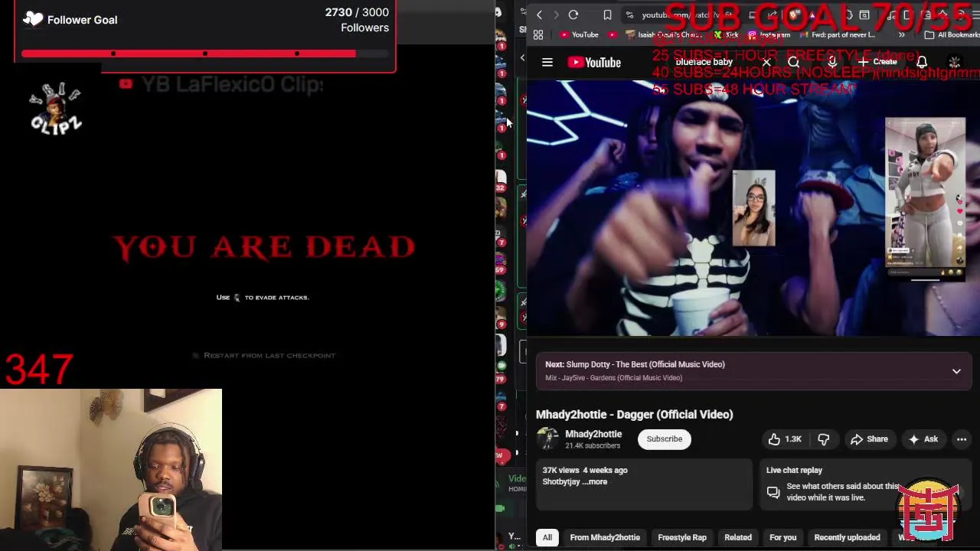980x551 pixels.
Task: Open the Kick bookmark
Action: pyautogui.click(x=726, y=35)
